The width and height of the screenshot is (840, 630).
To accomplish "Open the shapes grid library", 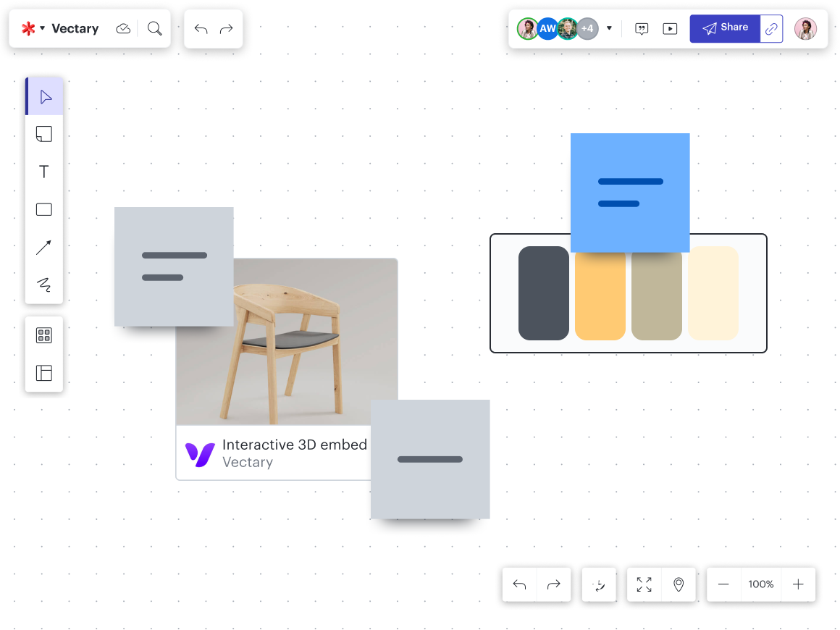I will 44,335.
